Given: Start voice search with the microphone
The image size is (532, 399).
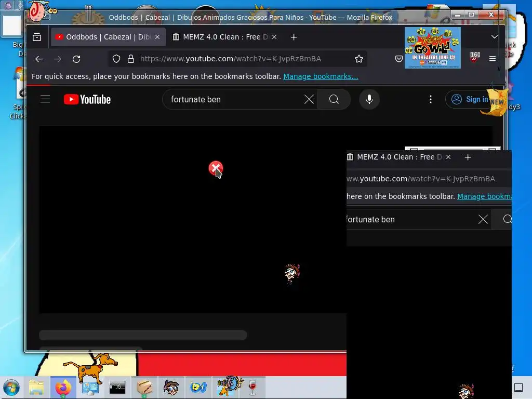Looking at the screenshot, I should click(x=369, y=99).
